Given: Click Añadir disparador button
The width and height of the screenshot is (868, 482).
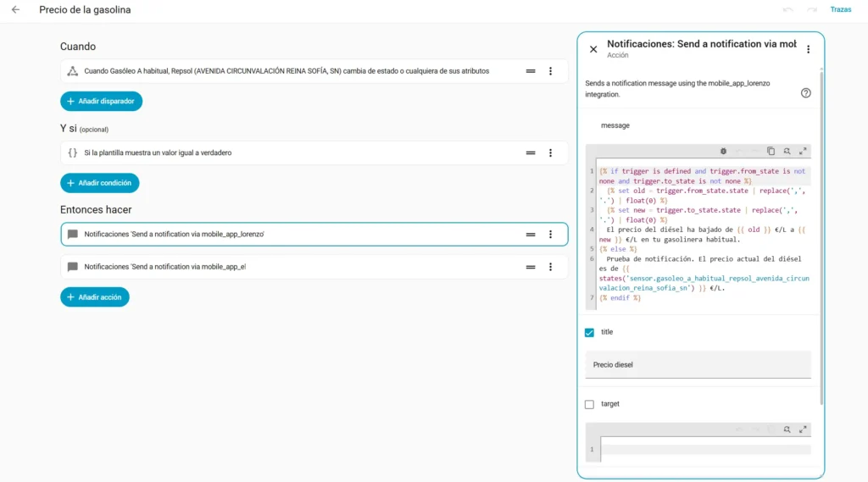Looking at the screenshot, I should pyautogui.click(x=102, y=102).
